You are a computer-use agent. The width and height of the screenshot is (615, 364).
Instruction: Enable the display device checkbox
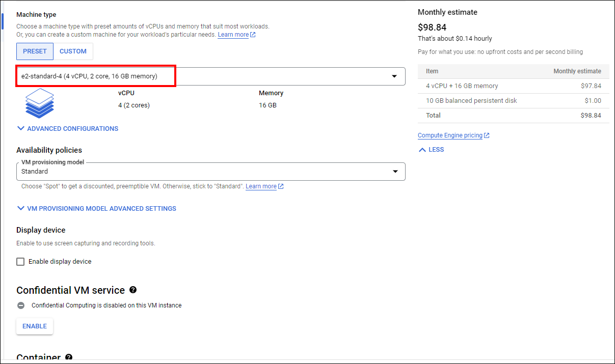(20, 262)
